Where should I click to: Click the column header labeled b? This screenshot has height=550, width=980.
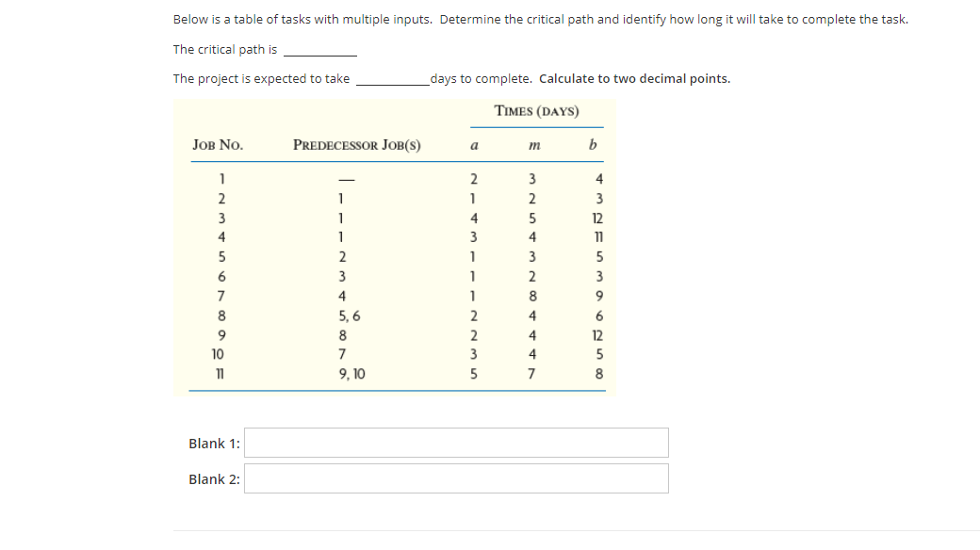tap(592, 146)
